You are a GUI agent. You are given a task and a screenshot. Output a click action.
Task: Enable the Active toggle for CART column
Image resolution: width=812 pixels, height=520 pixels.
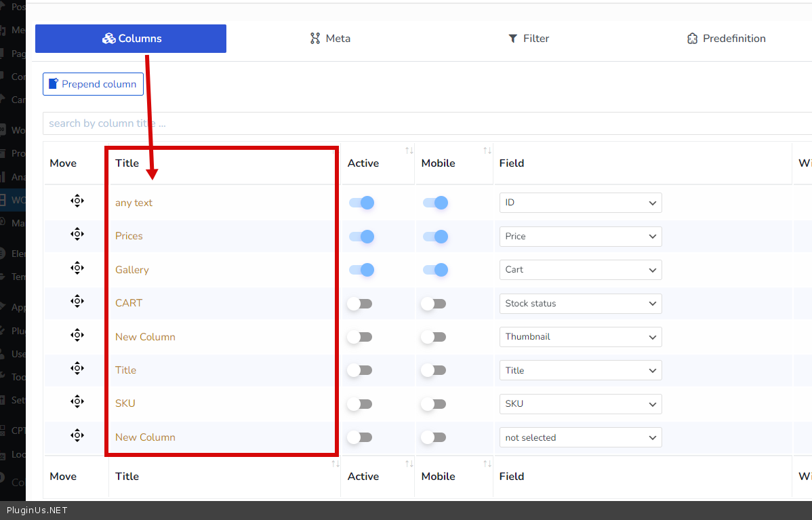click(x=360, y=304)
